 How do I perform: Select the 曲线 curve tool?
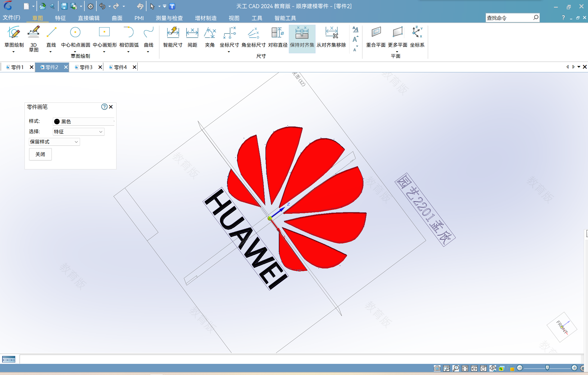click(x=148, y=37)
